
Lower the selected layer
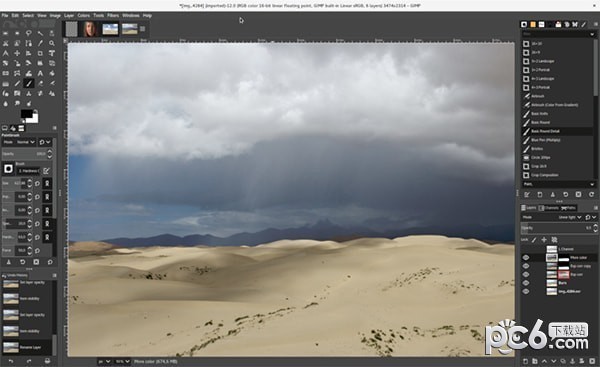pyautogui.click(x=553, y=361)
